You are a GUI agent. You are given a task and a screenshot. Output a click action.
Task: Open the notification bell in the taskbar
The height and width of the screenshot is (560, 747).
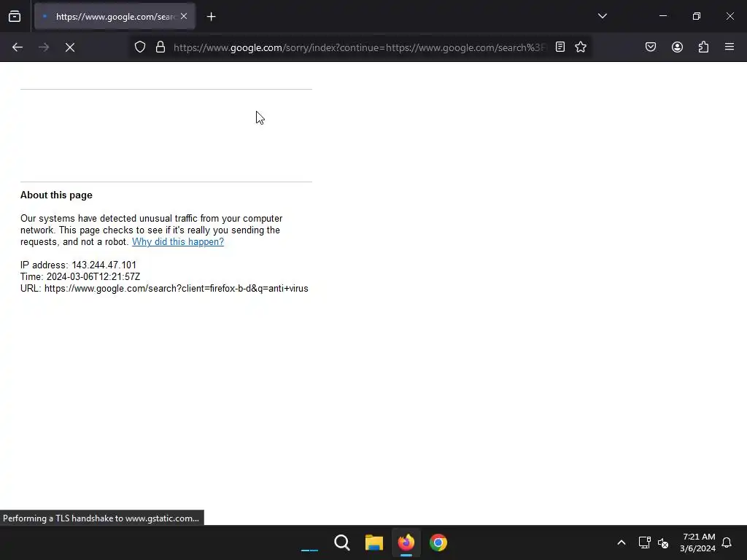(x=727, y=542)
